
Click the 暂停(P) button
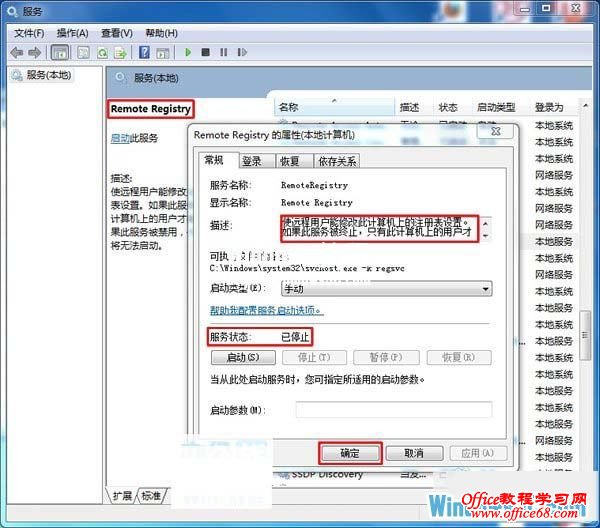point(386,358)
